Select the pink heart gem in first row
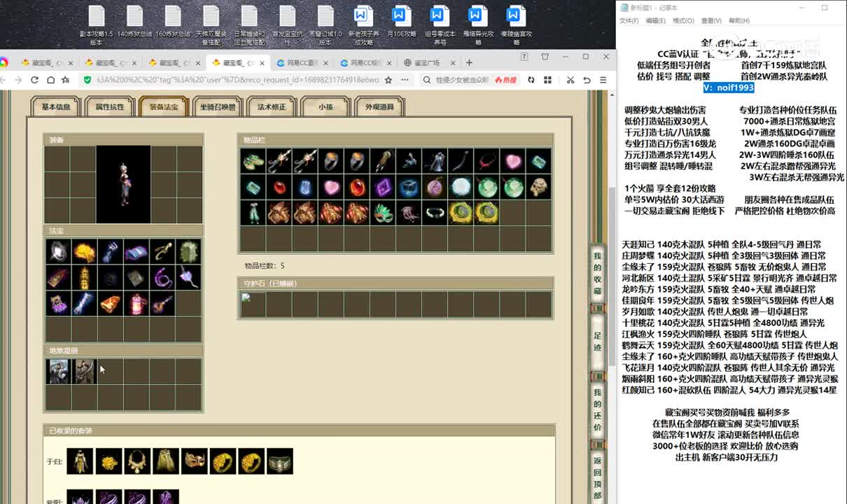Viewport: 847px width, 504px height. pyautogui.click(x=512, y=162)
